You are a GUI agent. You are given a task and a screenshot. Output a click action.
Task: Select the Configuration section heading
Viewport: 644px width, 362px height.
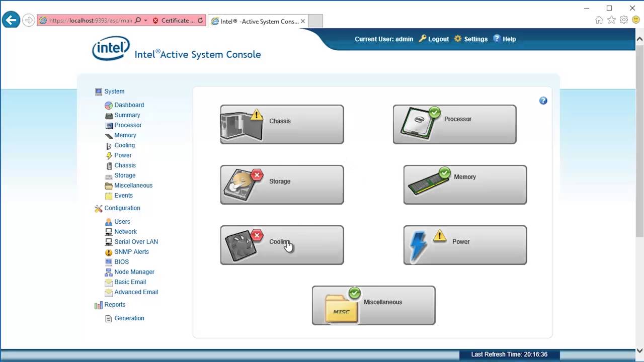pos(122,208)
